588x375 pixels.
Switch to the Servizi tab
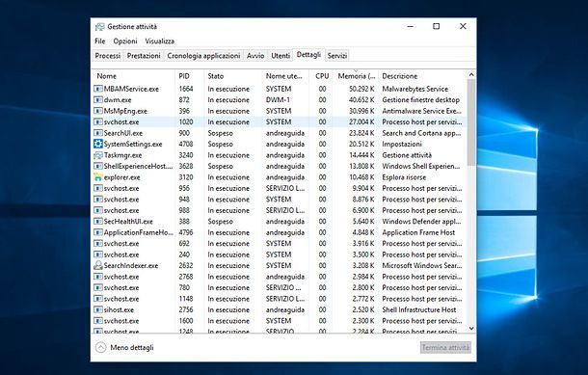337,56
